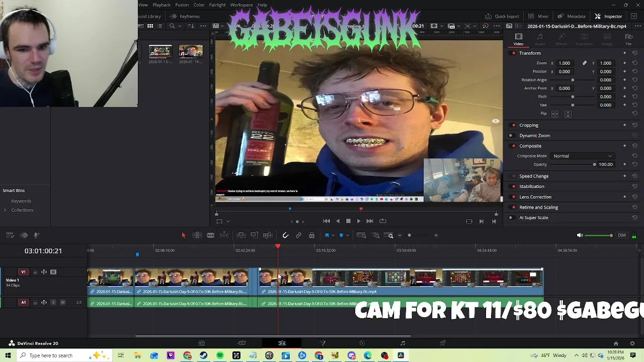Jump to last frame button
This screenshot has width=644, height=362.
[x=370, y=221]
